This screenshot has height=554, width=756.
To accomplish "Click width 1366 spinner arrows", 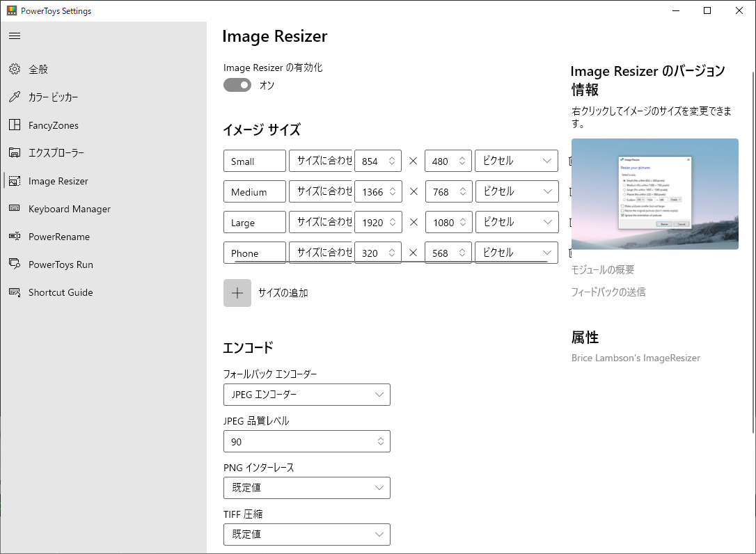I will (x=393, y=191).
